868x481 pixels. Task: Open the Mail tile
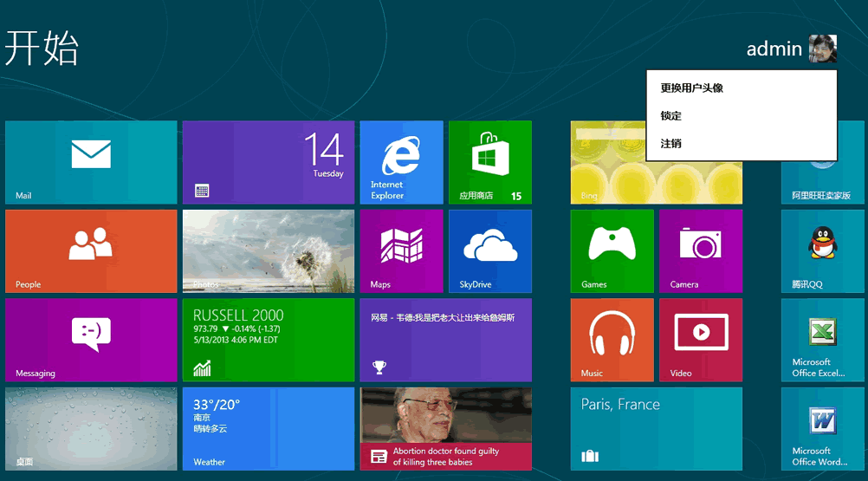click(91, 162)
